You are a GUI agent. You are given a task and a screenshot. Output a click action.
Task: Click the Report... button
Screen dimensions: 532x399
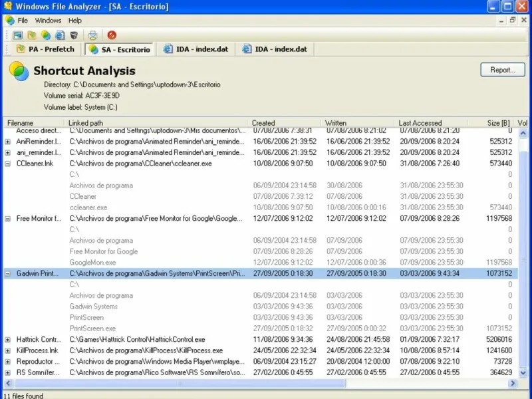pyautogui.click(x=503, y=70)
